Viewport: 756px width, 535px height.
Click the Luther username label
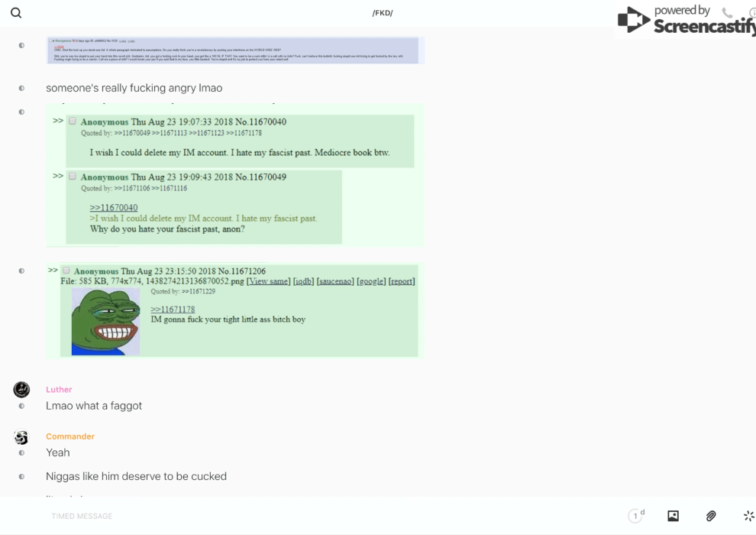click(59, 390)
